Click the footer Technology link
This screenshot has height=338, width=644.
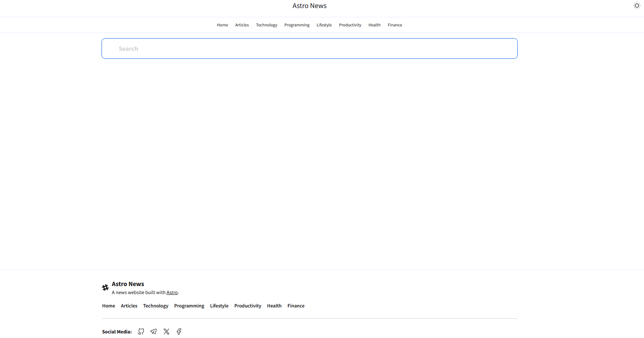155,306
